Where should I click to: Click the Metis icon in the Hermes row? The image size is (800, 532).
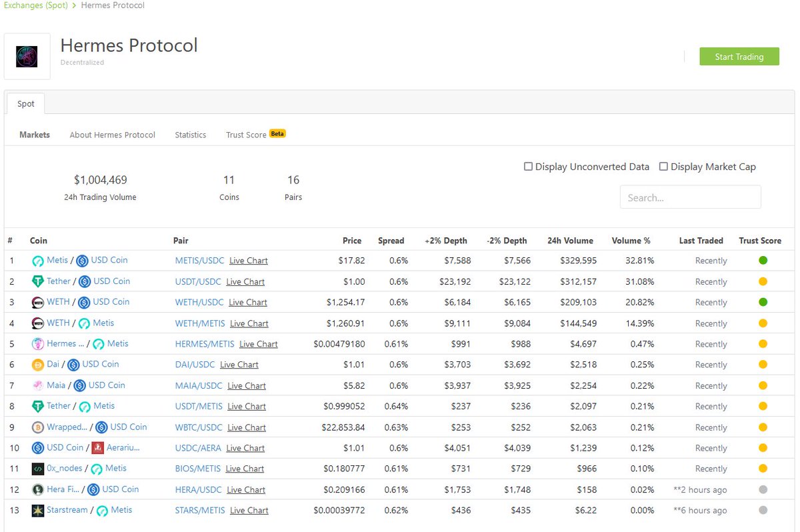(98, 344)
